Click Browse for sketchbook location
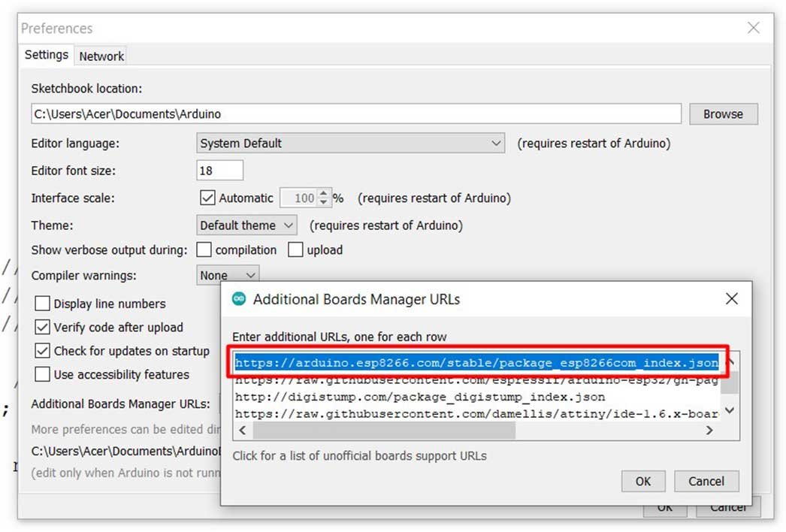The width and height of the screenshot is (786, 532). point(723,114)
